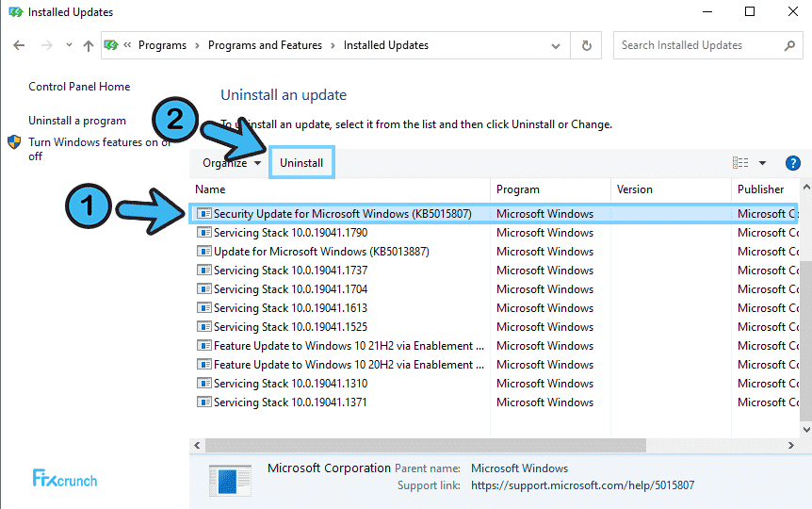Go forward with the Forward arrow
This screenshot has height=509, width=812.
point(46,45)
